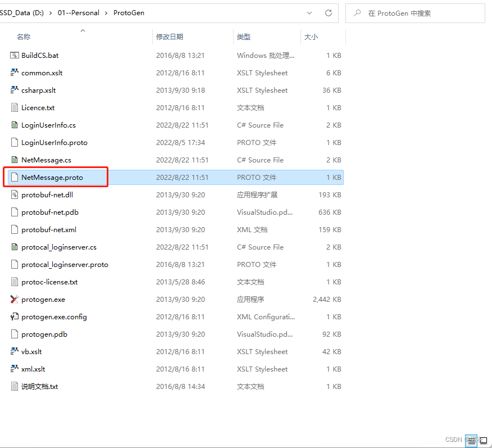Select the details view icon in status bar
This screenshot has width=492, height=448.
pos(471,440)
